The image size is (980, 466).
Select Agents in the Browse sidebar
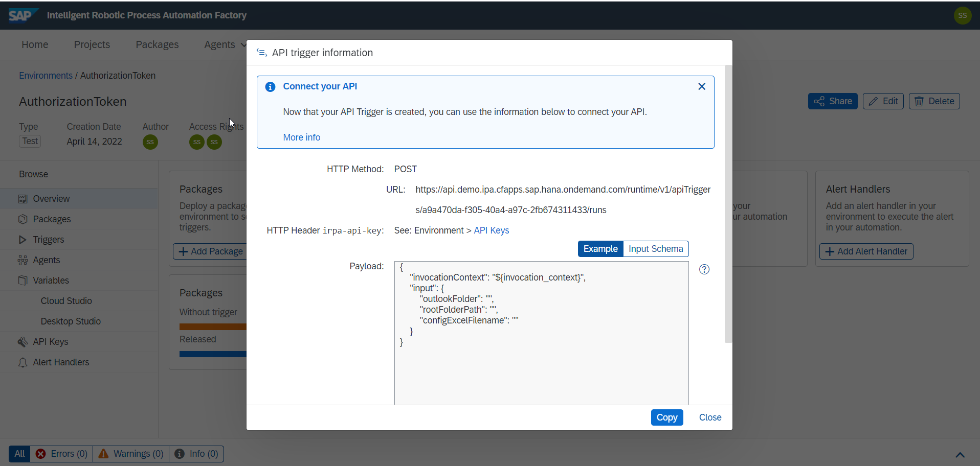click(x=79, y=260)
